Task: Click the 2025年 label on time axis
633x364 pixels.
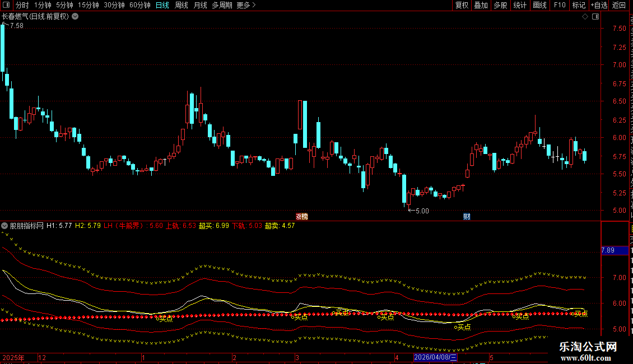Action: pos(13,357)
